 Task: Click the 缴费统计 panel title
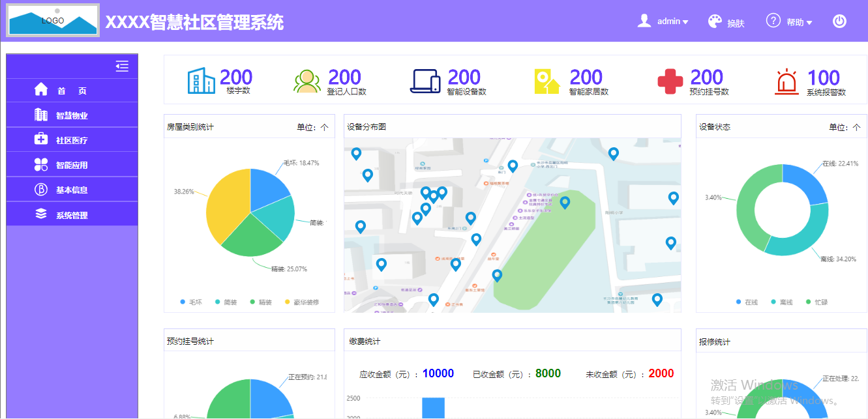click(365, 341)
